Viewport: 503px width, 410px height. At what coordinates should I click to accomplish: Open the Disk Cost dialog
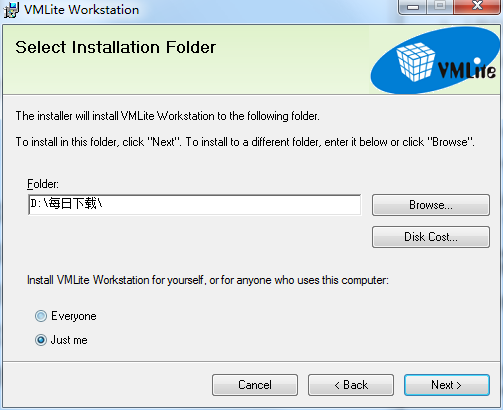(x=431, y=237)
